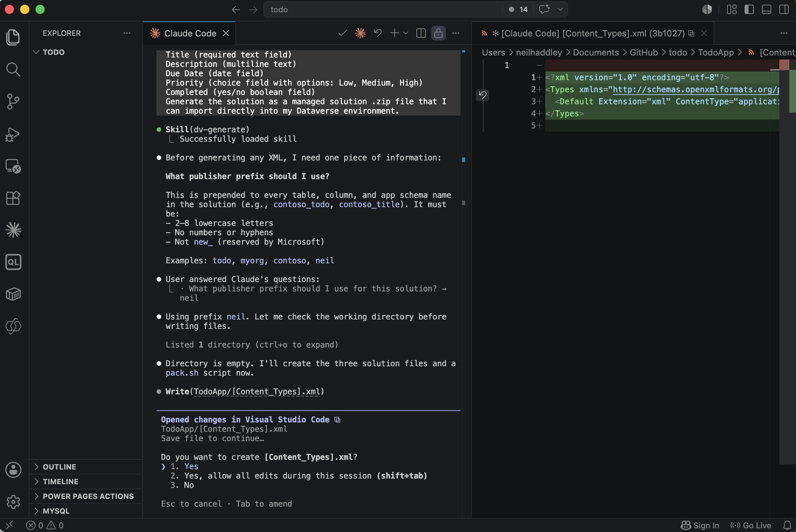Viewport: 796px width, 532px height.
Task: Click the neilhaddley breadcrumb
Action: pyautogui.click(x=539, y=52)
